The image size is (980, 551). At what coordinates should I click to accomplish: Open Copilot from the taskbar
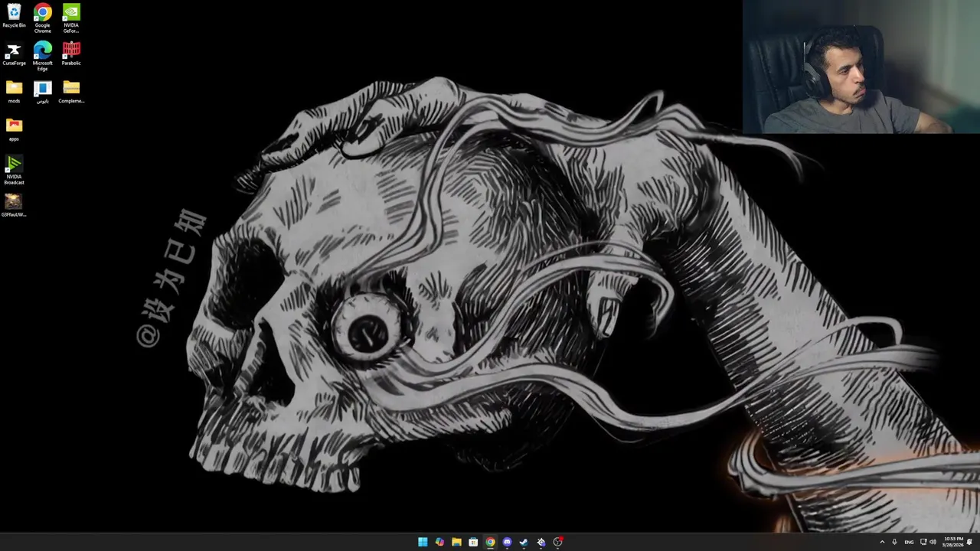click(439, 542)
